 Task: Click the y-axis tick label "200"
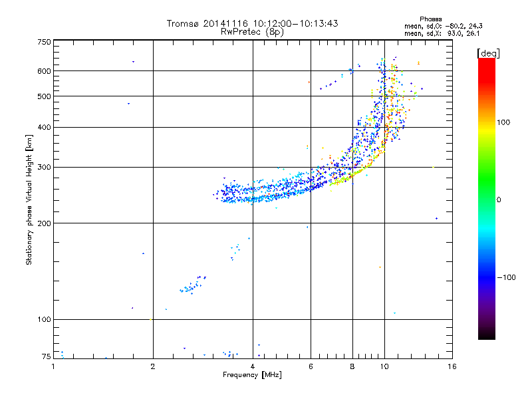click(x=44, y=223)
